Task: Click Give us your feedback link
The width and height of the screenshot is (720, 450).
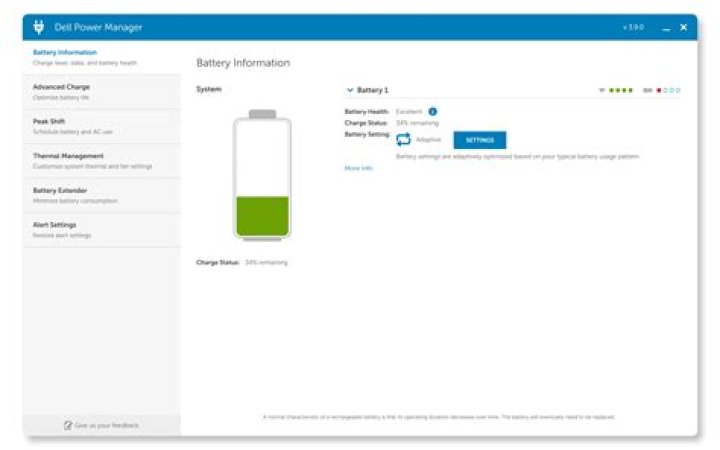Action: click(x=107, y=425)
